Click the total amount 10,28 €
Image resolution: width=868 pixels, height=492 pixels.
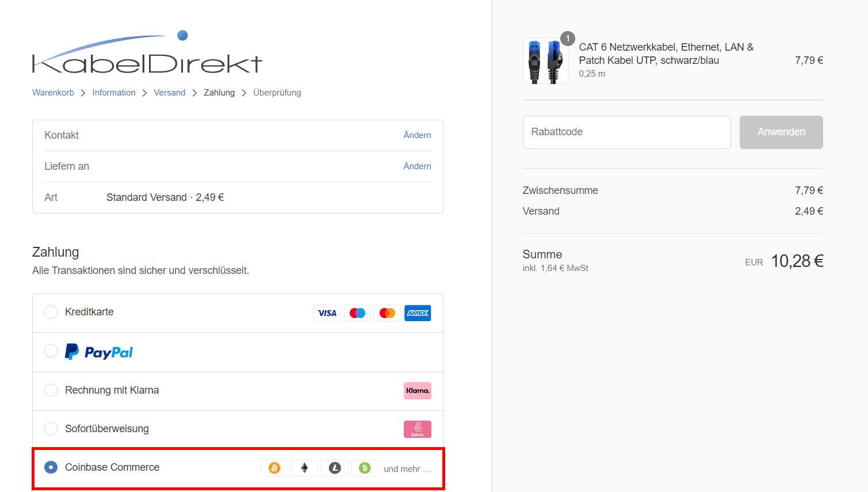pos(797,261)
